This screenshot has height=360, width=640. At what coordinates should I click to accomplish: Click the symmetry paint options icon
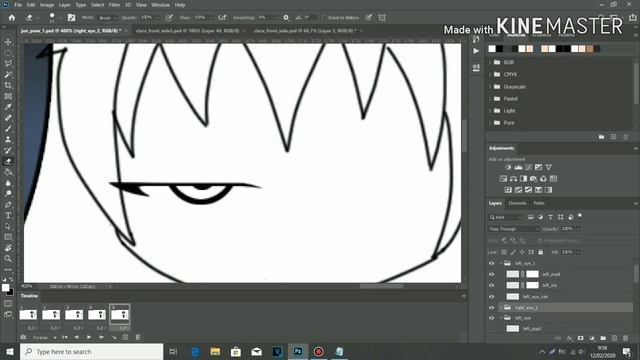[x=382, y=18]
